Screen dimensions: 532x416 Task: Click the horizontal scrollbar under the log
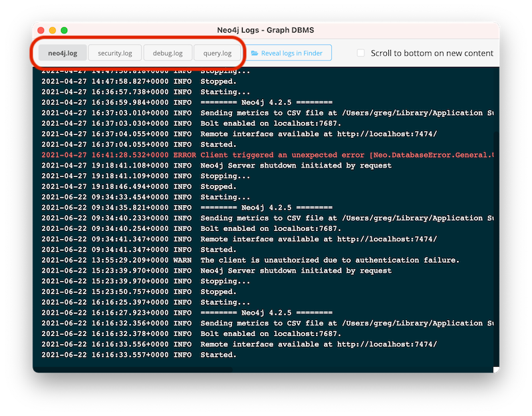tap(133, 369)
